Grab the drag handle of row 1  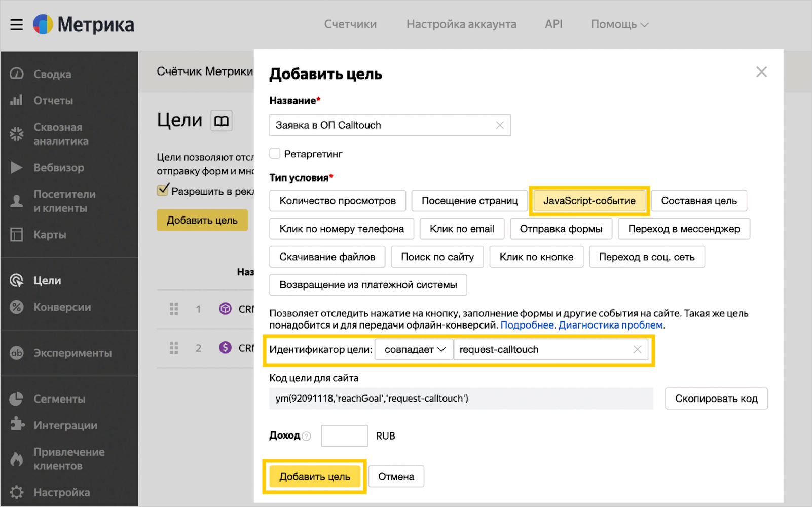pos(174,309)
